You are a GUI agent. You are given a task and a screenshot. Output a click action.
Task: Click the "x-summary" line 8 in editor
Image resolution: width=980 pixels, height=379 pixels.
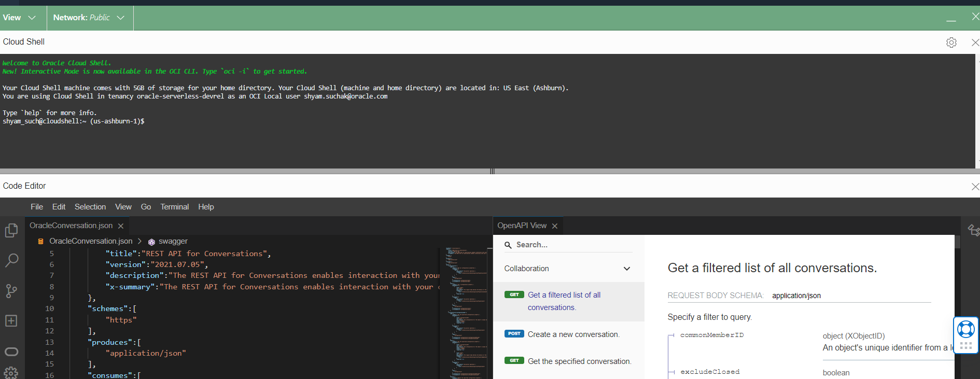pos(272,287)
